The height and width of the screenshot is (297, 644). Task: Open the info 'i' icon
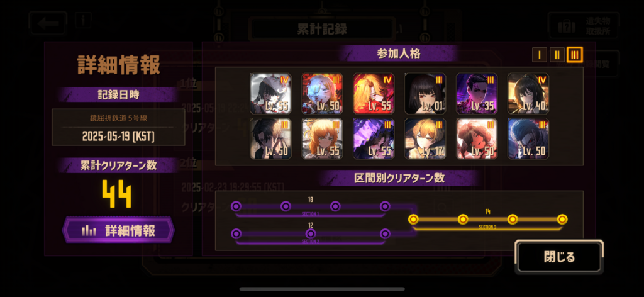coord(83,20)
